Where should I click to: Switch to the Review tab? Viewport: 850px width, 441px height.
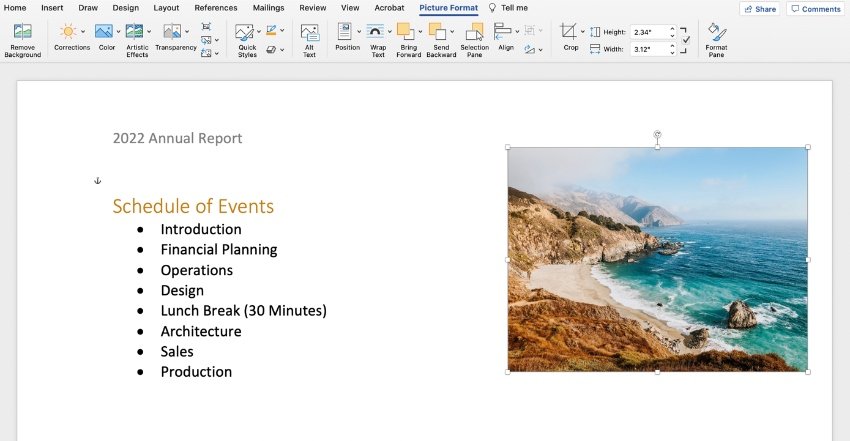click(313, 8)
